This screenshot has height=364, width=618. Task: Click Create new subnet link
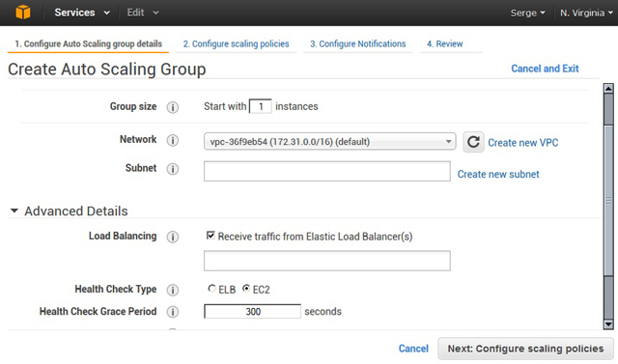498,174
